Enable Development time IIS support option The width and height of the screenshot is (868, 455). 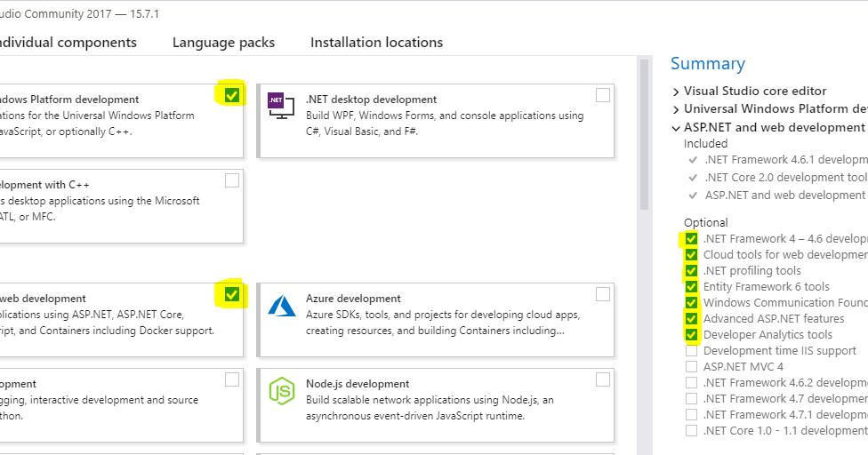coord(691,351)
